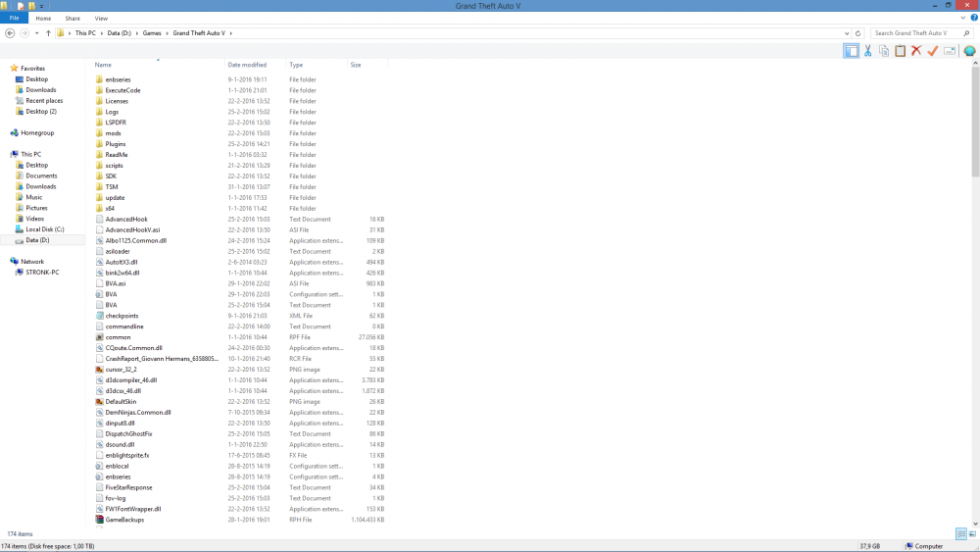Open the address bar history dropdown
Screen dimensions: 980x552
pos(847,33)
